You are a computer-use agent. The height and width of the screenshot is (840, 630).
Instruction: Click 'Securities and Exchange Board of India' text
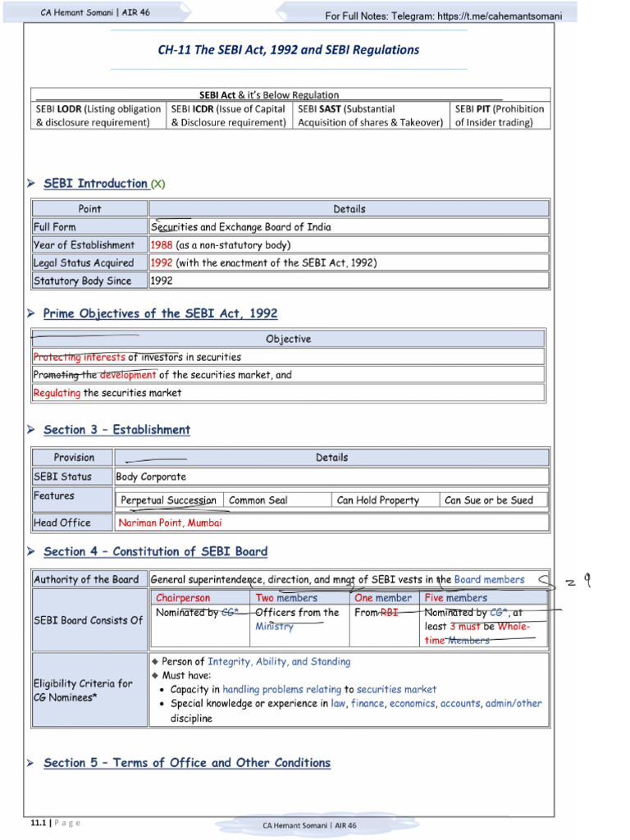click(240, 226)
